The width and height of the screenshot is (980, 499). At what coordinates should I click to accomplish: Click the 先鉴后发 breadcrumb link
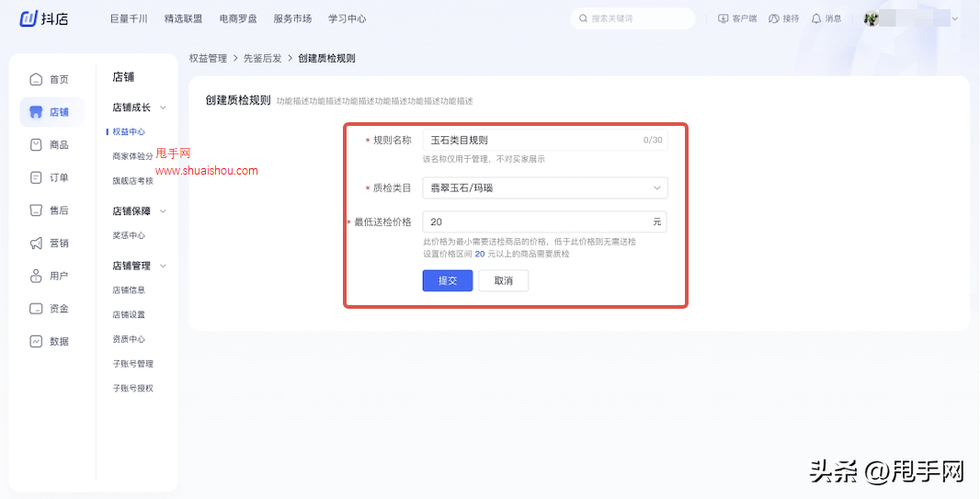(x=262, y=58)
